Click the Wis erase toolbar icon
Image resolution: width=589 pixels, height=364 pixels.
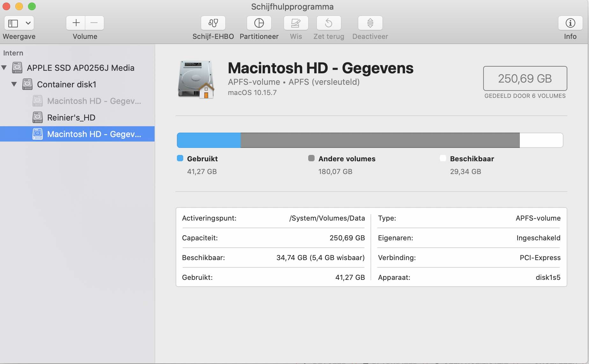click(296, 23)
